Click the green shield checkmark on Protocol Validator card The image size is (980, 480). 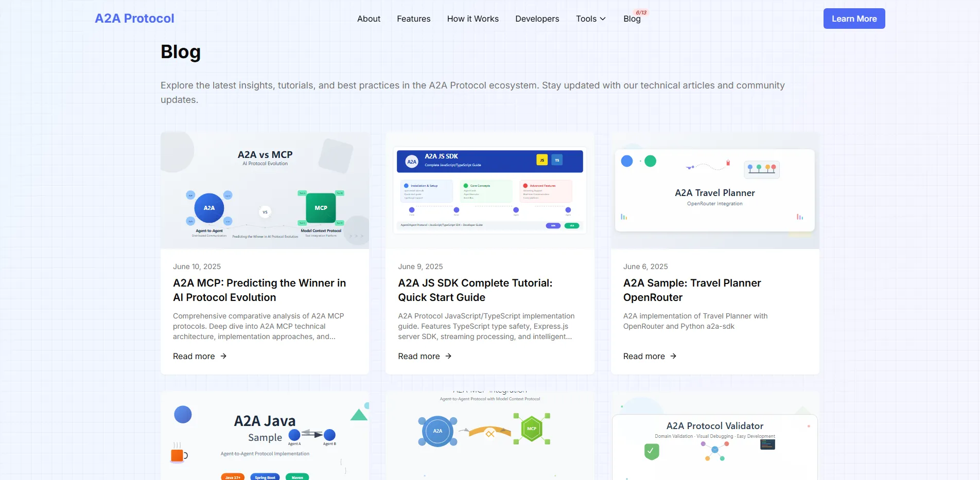651,452
